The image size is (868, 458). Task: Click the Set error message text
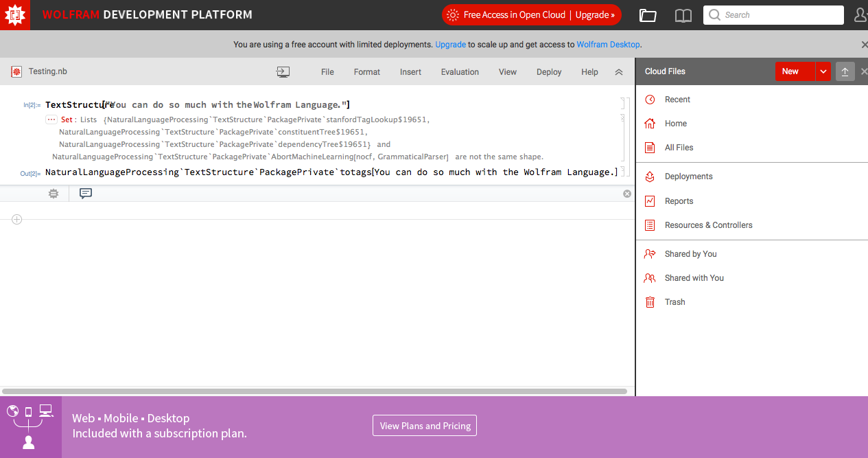(297, 138)
